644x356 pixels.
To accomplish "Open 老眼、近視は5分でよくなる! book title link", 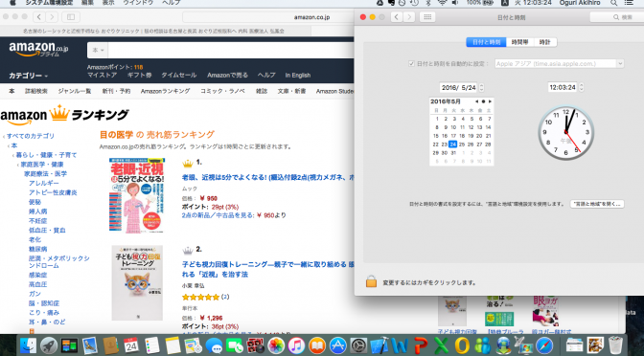I will coord(267,178).
